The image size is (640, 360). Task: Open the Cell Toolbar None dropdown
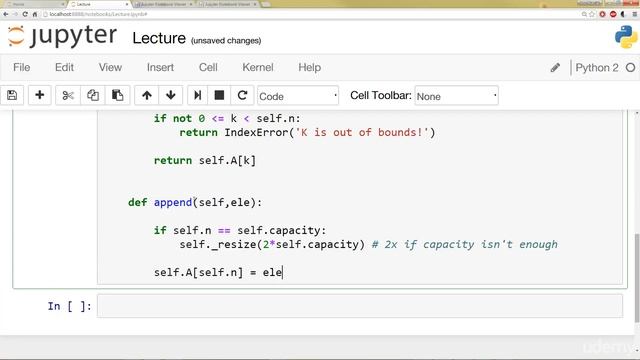[x=456, y=96]
